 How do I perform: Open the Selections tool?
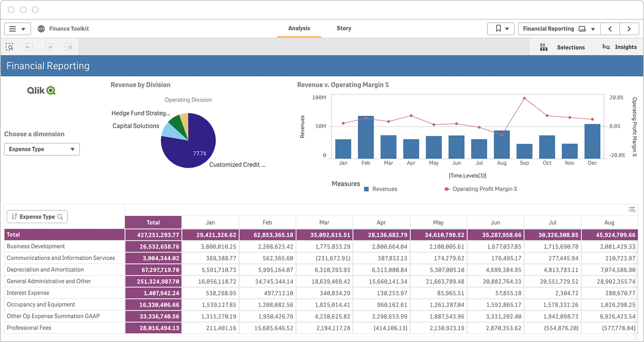point(562,47)
